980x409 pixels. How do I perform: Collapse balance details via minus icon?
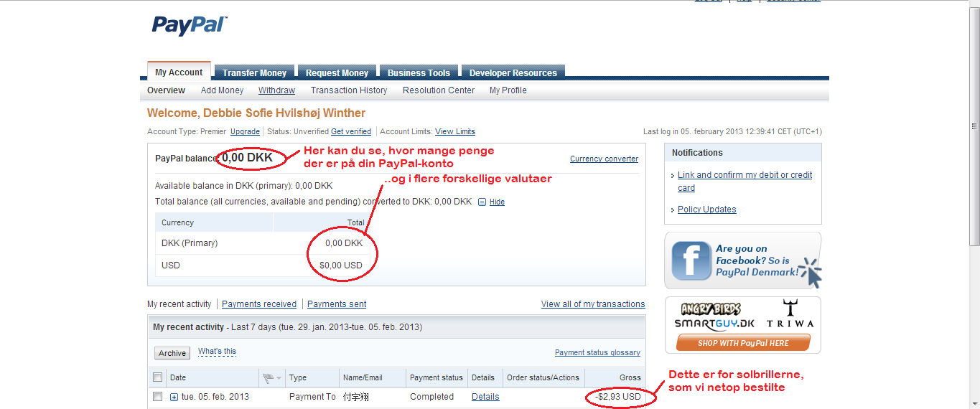pyautogui.click(x=482, y=202)
